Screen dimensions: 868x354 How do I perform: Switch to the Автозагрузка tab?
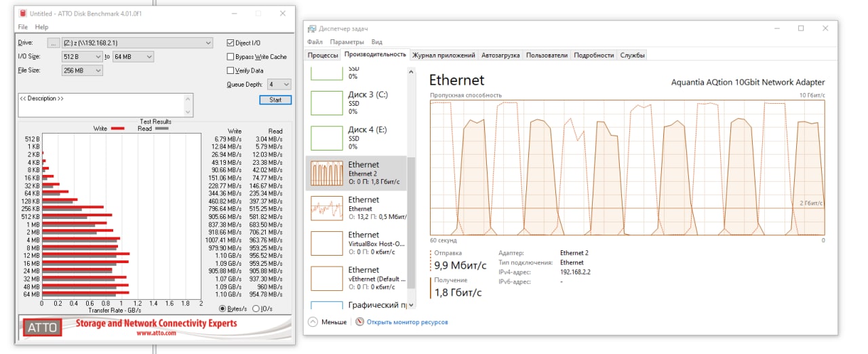pos(500,55)
